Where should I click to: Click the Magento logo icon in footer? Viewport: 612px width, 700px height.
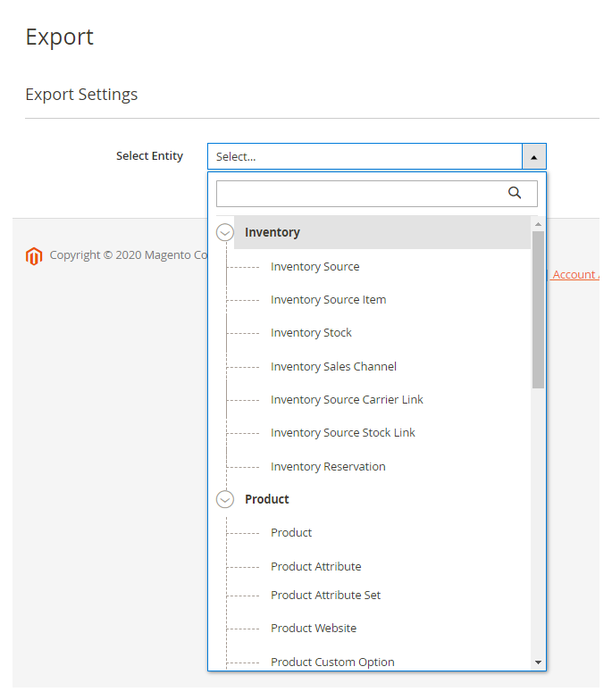34,256
